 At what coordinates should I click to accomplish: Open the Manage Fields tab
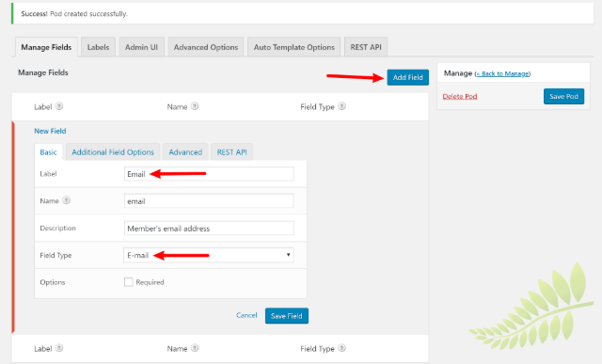pos(46,47)
